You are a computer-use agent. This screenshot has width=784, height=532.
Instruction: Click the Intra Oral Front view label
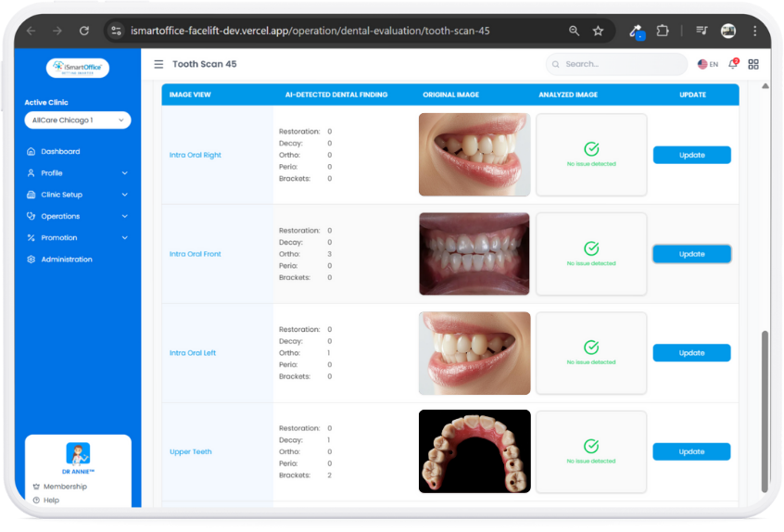click(195, 254)
